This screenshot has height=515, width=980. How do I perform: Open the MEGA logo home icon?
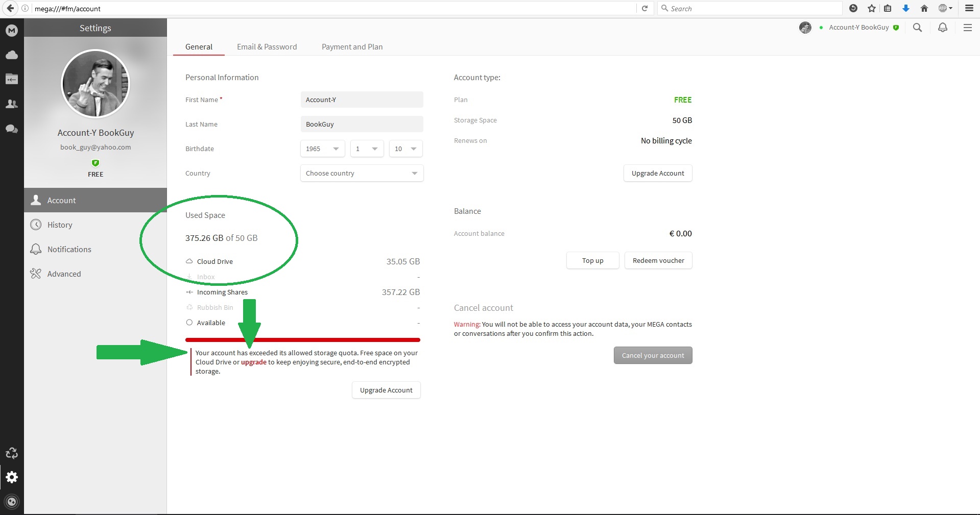tap(12, 31)
